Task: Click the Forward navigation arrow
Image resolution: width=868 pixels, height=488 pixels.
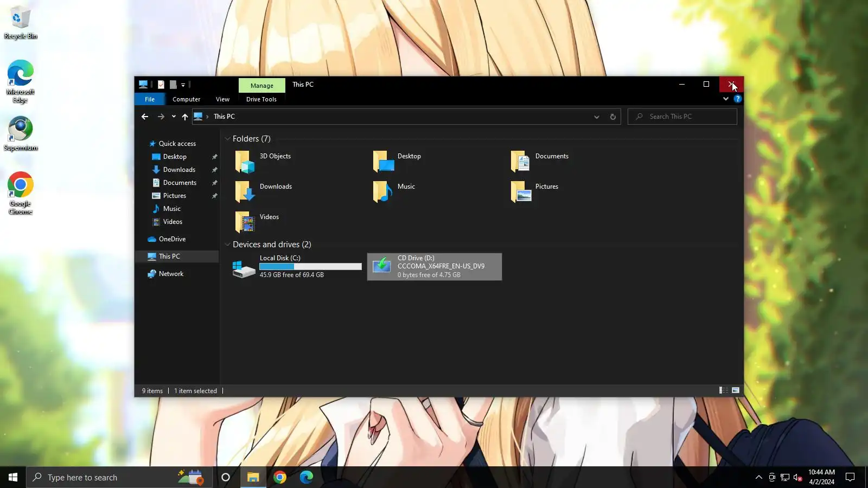Action: click(161, 117)
